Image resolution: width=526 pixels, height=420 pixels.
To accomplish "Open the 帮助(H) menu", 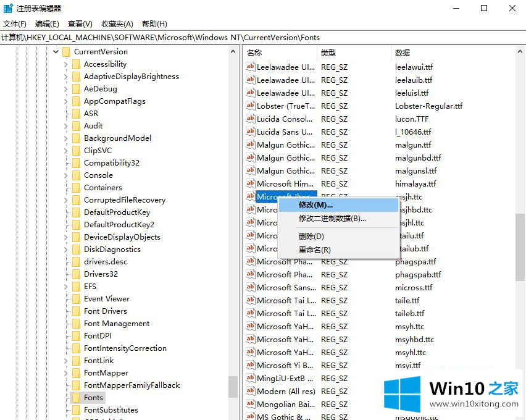I will [154, 24].
